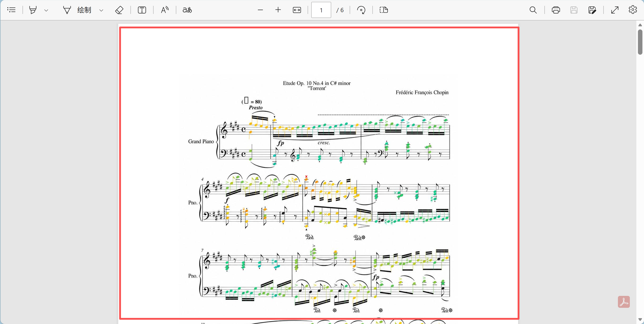
Task: Click the "cresc." marking in the score
Action: [324, 143]
